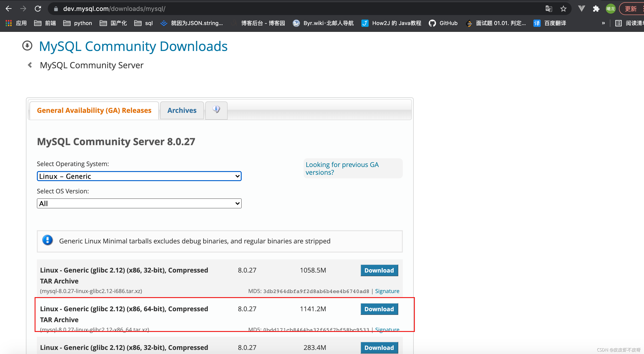Open the 应用 apps grid bookmark
This screenshot has height=354, width=644.
coord(16,23)
